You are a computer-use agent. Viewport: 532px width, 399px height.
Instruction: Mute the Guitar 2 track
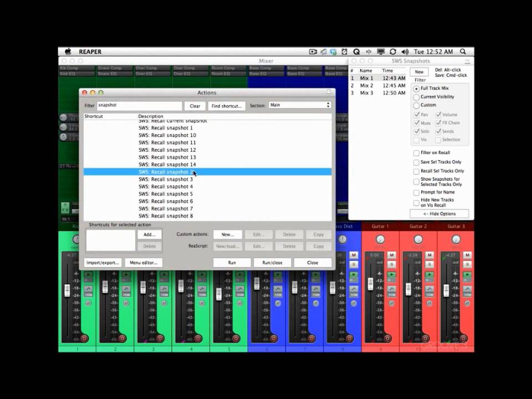[x=429, y=255]
